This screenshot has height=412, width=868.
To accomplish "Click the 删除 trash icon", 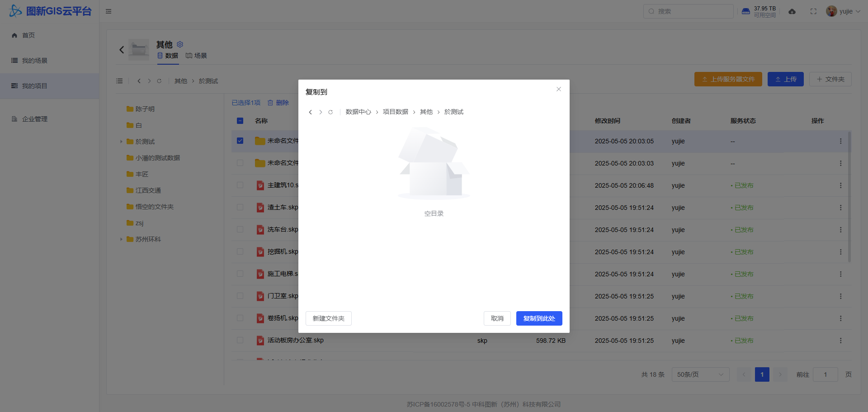I will 270,103.
